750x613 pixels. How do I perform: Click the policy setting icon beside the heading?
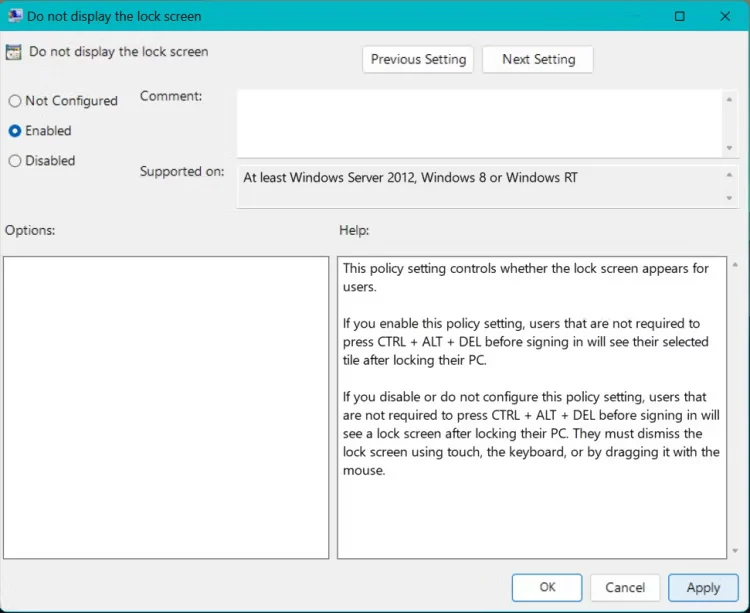14,52
